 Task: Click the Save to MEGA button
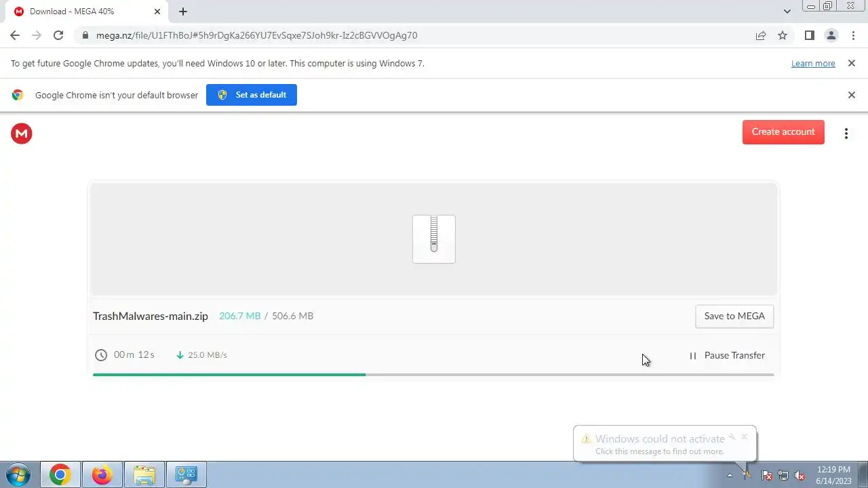tap(734, 316)
